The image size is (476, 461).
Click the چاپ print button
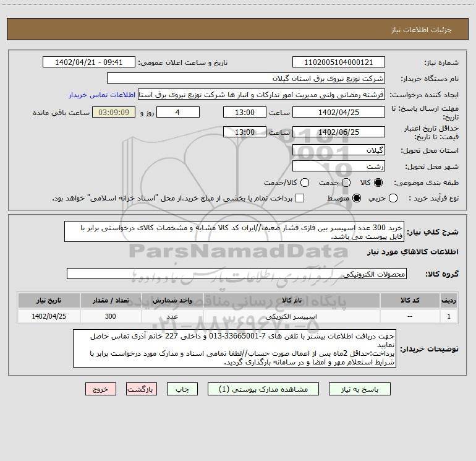click(182, 389)
